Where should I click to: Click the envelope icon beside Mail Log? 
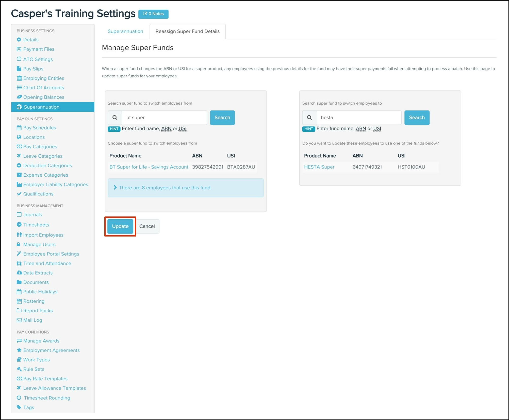click(19, 320)
